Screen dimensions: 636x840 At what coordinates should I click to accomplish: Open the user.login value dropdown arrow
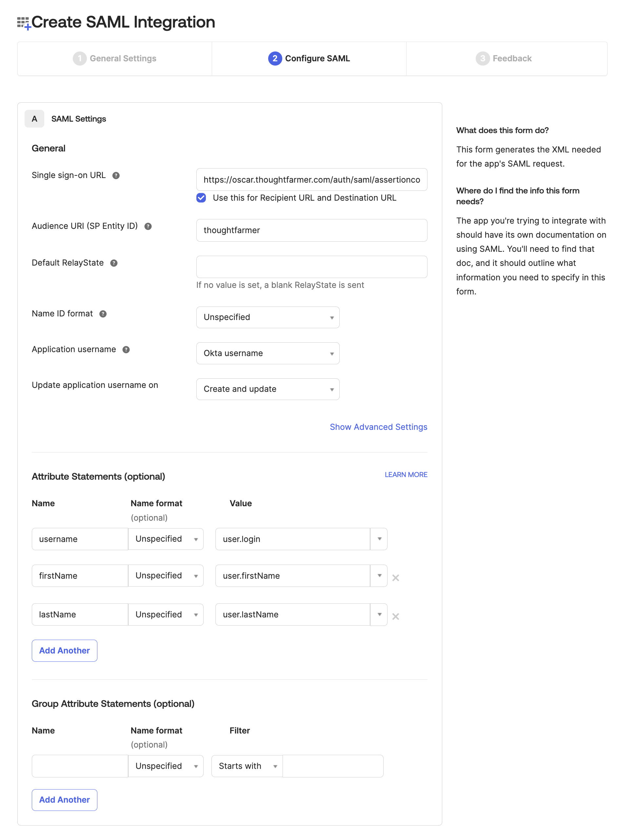379,539
